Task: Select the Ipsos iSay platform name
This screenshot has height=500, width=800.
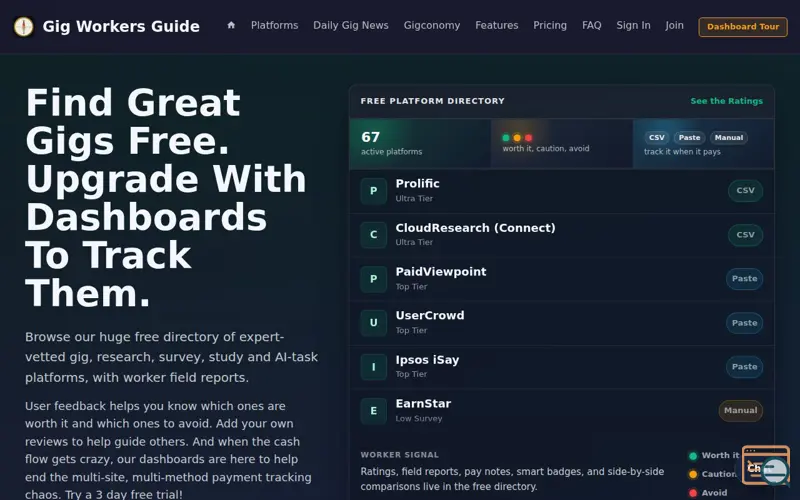Action: point(427,360)
